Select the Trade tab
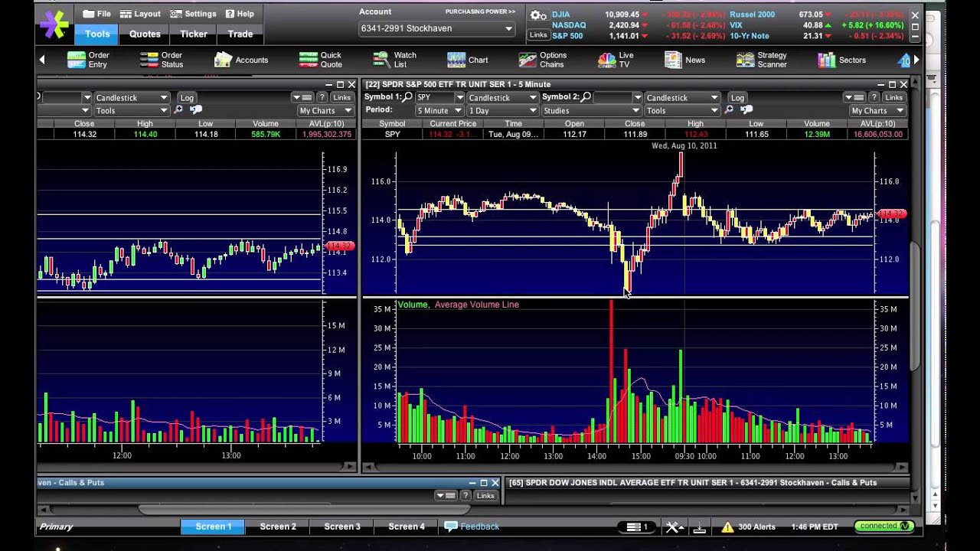The height and width of the screenshot is (551, 980). click(240, 34)
